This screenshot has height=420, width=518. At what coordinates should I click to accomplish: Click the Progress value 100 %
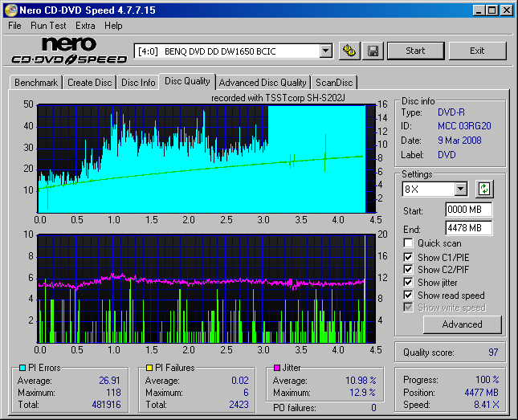coord(487,380)
